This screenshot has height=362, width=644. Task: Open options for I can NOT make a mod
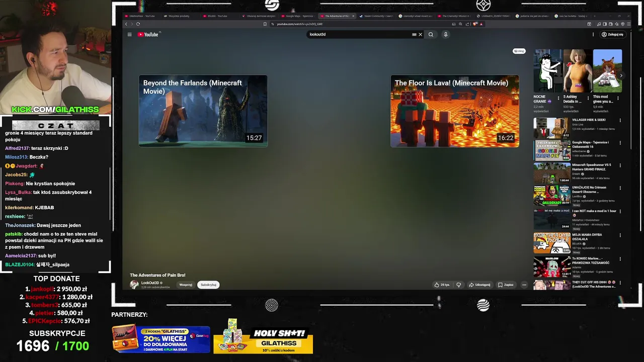[620, 211]
